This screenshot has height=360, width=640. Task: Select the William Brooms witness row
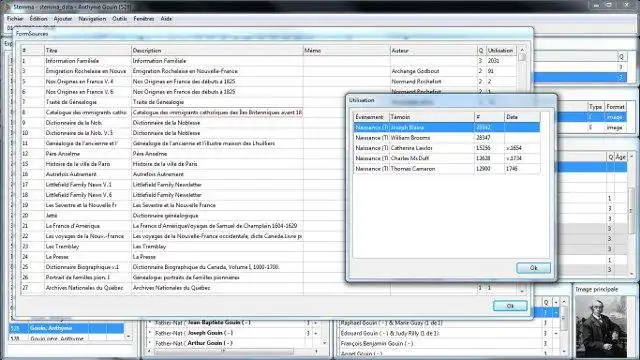click(447, 138)
